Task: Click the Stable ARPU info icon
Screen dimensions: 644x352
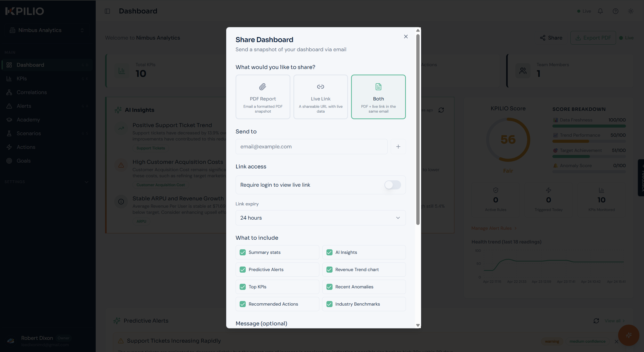Action: [x=121, y=202]
